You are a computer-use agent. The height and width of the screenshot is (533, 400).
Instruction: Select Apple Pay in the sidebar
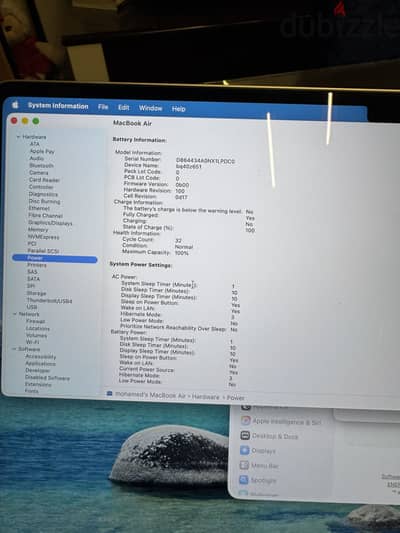pos(42,151)
